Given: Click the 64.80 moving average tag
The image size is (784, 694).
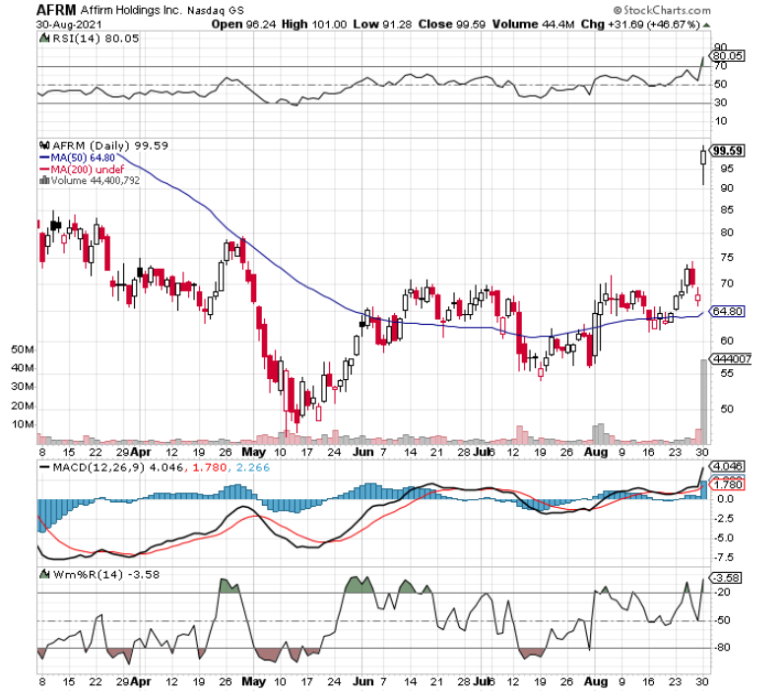Looking at the screenshot, I should click(x=727, y=311).
